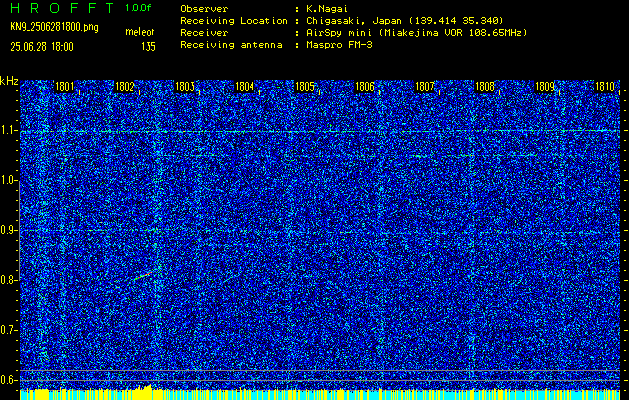Viewport: 629px width, 400px height.
Task: Click the 1807 time marker
Action: pyautogui.click(x=425, y=87)
